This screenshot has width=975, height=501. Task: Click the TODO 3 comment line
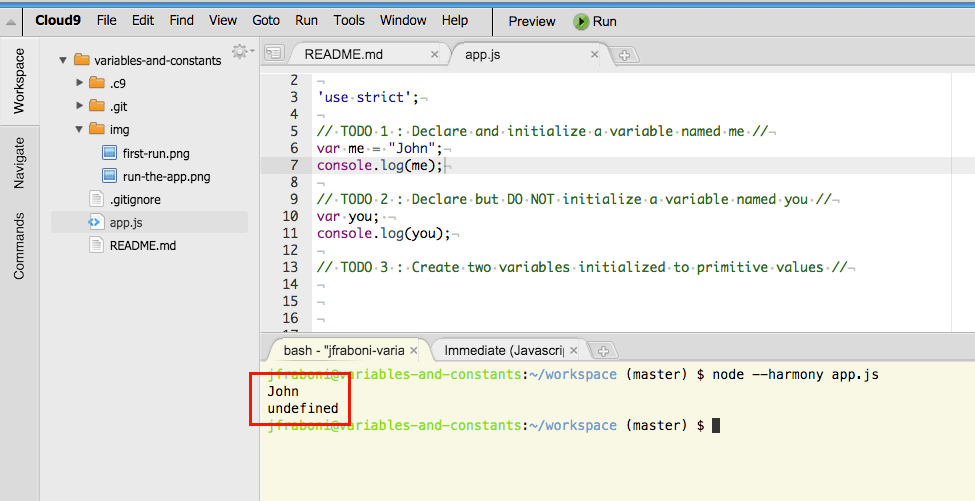pyautogui.click(x=581, y=267)
